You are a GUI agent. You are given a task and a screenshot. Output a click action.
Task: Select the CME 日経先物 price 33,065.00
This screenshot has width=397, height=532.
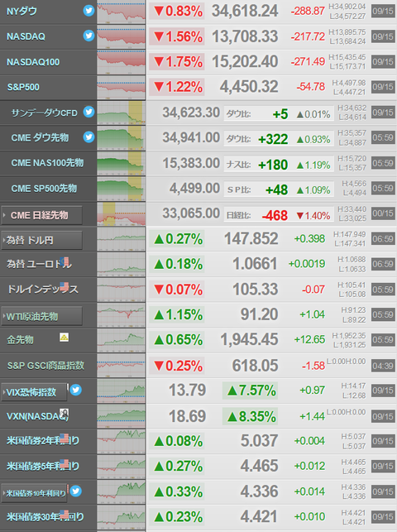point(191,213)
